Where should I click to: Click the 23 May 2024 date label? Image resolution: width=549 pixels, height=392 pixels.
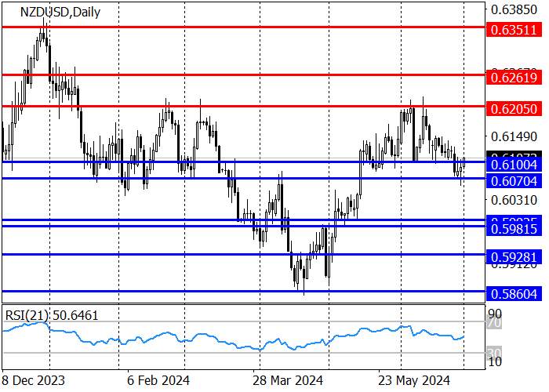pyautogui.click(x=414, y=380)
